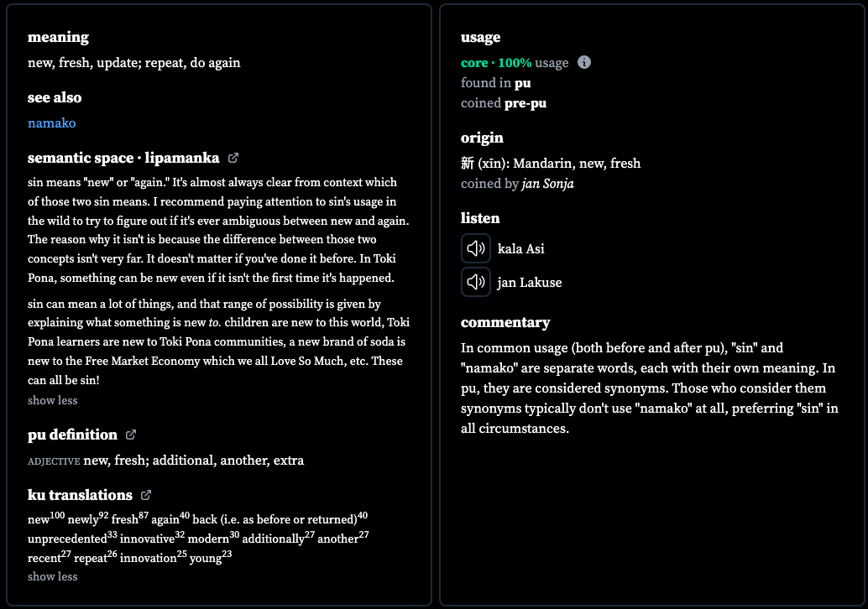This screenshot has height=609, width=868.
Task: Collapse ku translations list with show less
Action: tap(53, 576)
